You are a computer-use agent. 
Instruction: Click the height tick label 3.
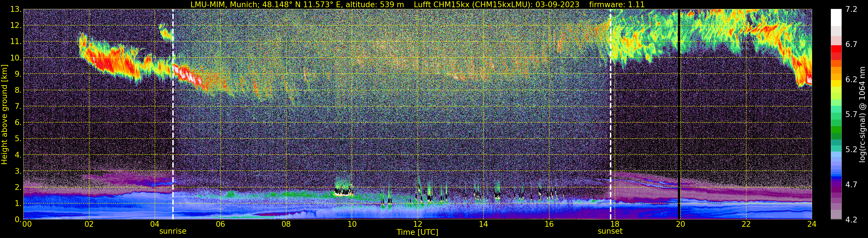point(18,171)
